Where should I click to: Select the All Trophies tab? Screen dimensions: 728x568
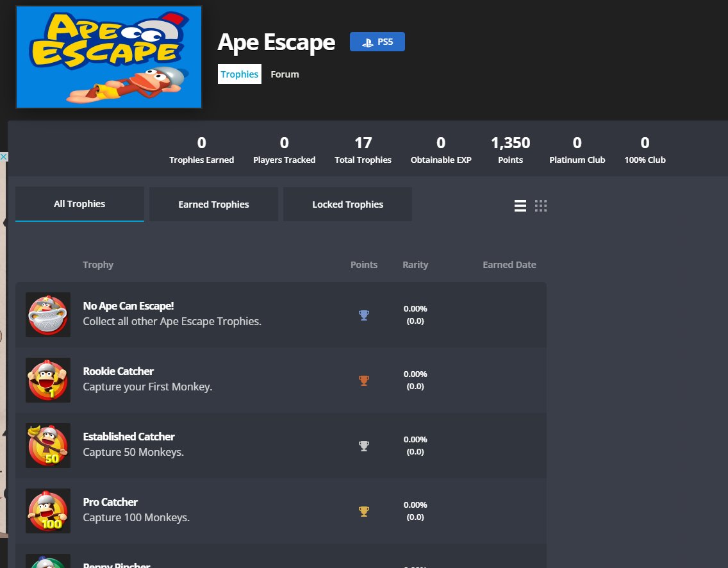point(79,205)
